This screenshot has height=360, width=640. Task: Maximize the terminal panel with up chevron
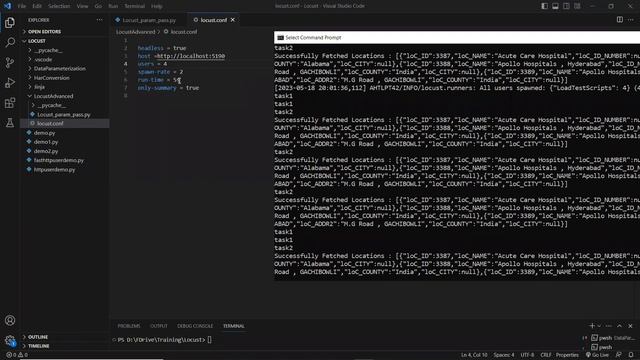pyautogui.click(x=620, y=326)
